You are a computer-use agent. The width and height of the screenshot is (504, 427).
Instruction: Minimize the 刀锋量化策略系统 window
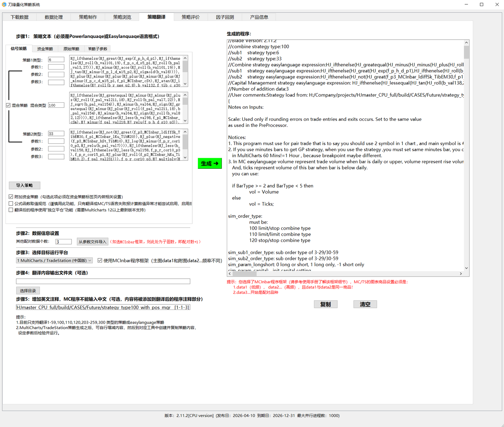point(466,4)
